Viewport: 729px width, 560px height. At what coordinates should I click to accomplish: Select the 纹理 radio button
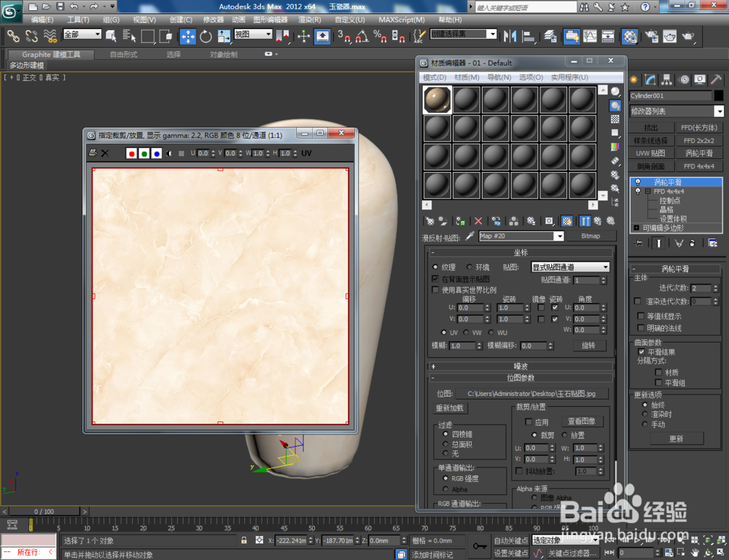[435, 267]
